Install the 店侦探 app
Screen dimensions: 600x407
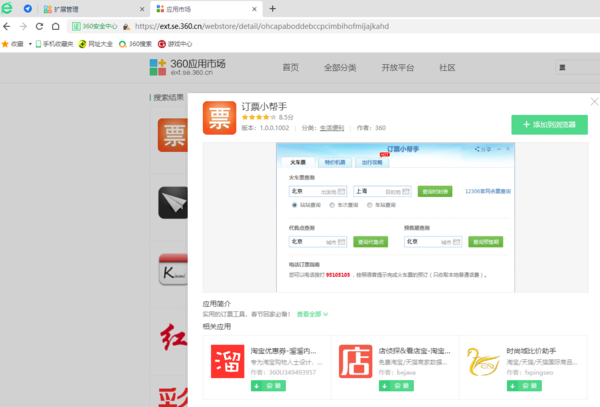[371, 385]
